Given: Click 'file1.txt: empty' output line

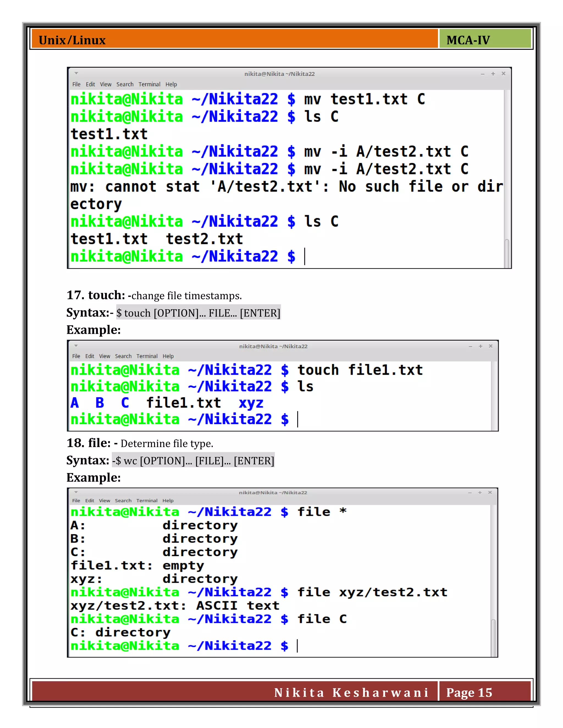Looking at the screenshot, I should point(137,565).
